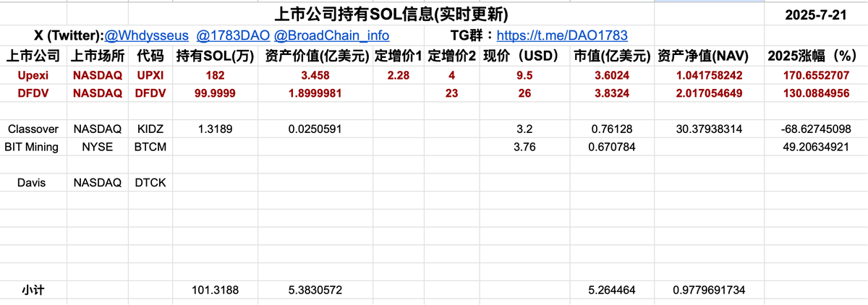The image size is (868, 305).
Task: Select the SOL holdings cell 99.9999
Action: tap(215, 93)
